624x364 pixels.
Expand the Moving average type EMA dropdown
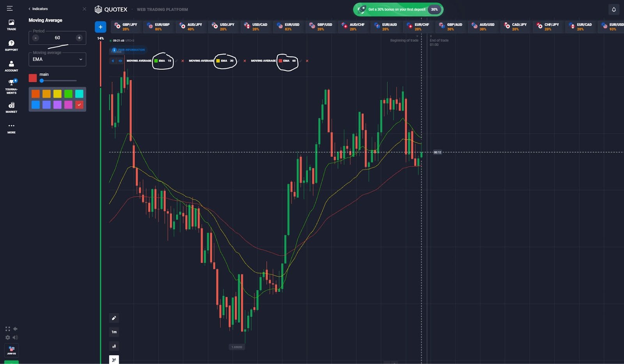57,59
